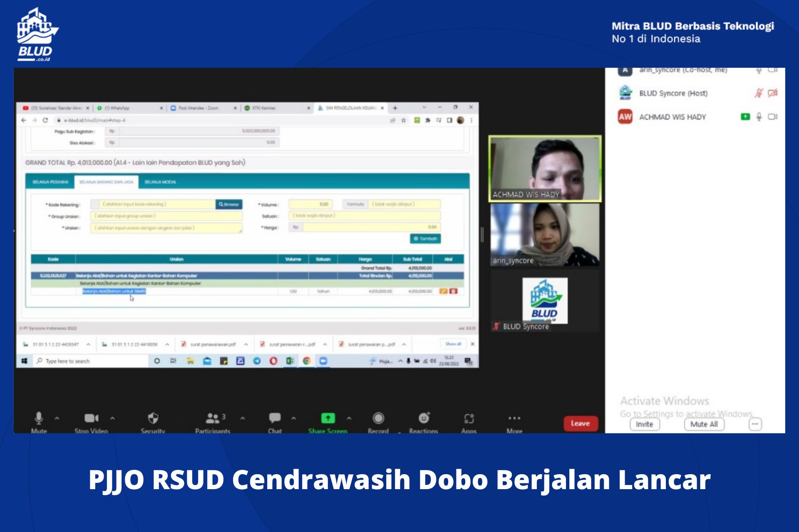Toggle ACHMAD WIS HADY microphone icon in list
The image size is (799, 532).
pos(759,117)
